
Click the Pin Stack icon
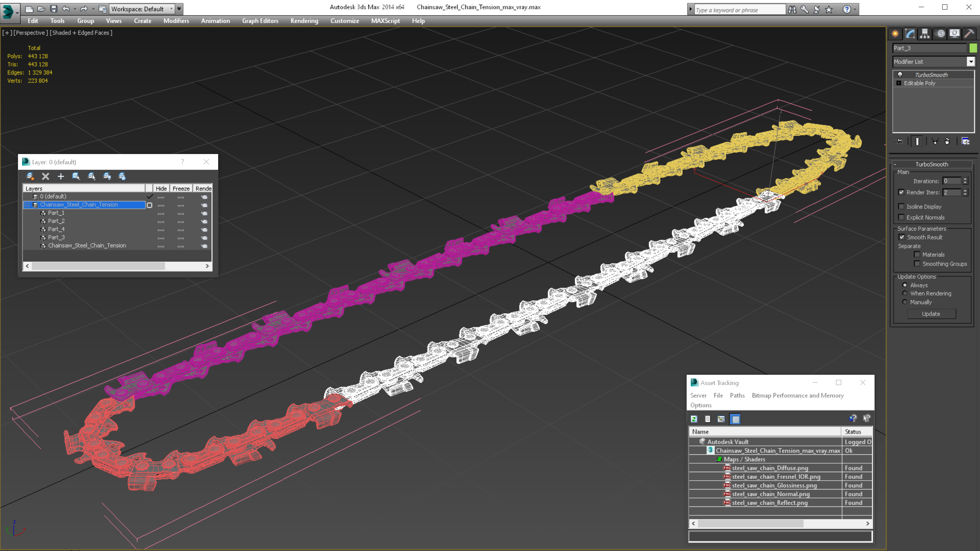(x=899, y=141)
